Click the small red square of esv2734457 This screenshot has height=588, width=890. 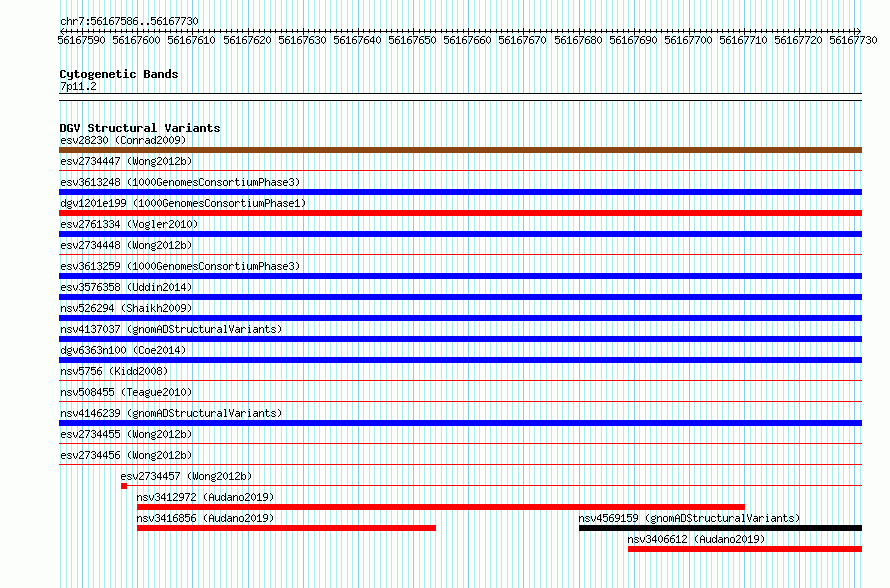point(124,486)
